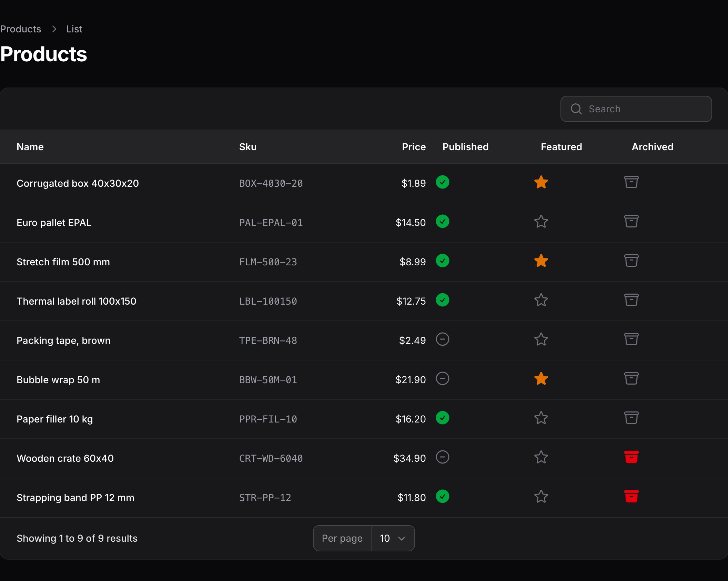
Task: Click price $34.90 in Wooden crate row
Action: click(x=410, y=458)
